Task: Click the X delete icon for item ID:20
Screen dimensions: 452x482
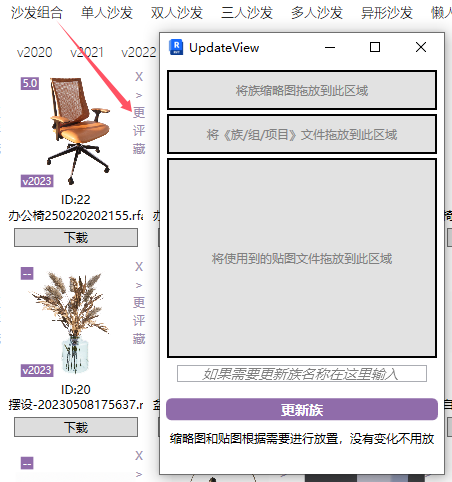Action: coord(139,267)
